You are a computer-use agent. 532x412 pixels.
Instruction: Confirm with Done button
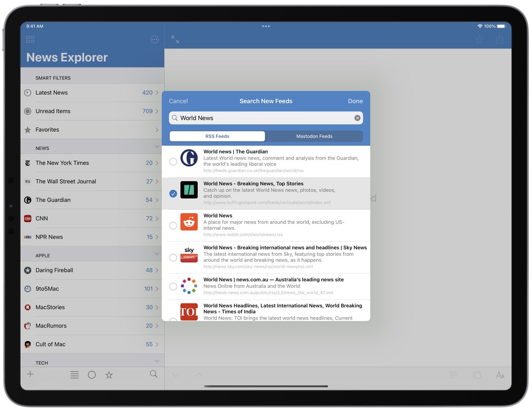click(355, 101)
